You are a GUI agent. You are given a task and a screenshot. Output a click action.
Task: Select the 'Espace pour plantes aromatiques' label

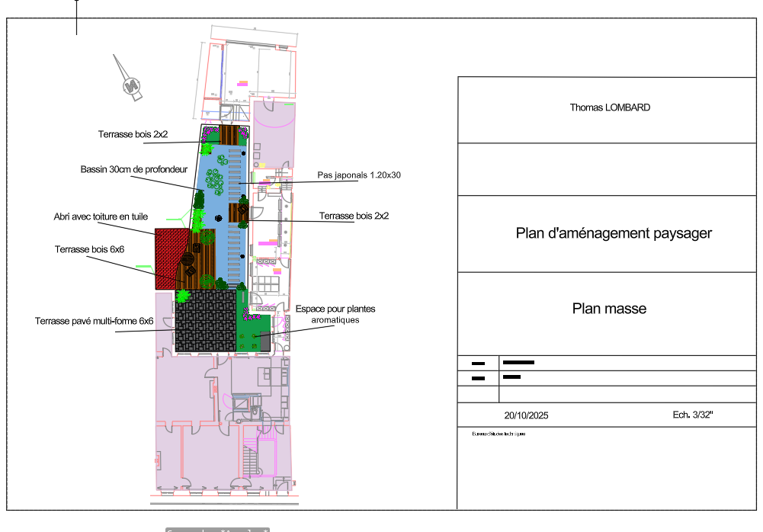click(x=335, y=314)
